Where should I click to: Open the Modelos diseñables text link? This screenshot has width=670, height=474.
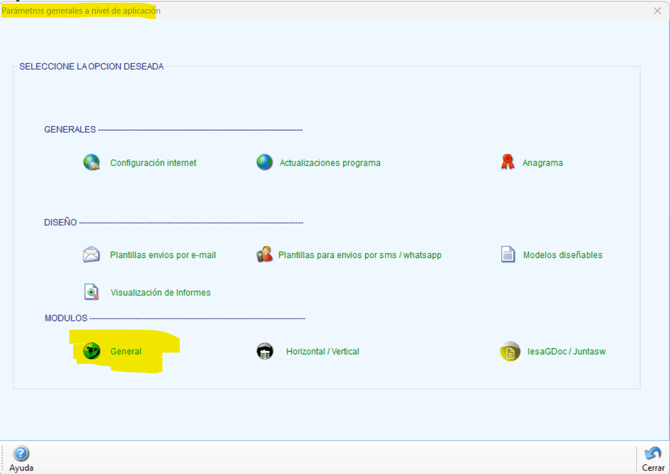562,255
